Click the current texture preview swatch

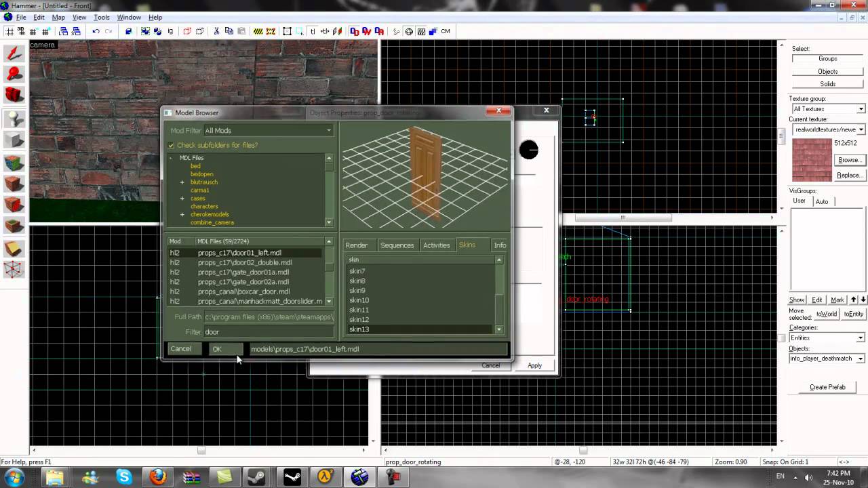pyautogui.click(x=811, y=161)
